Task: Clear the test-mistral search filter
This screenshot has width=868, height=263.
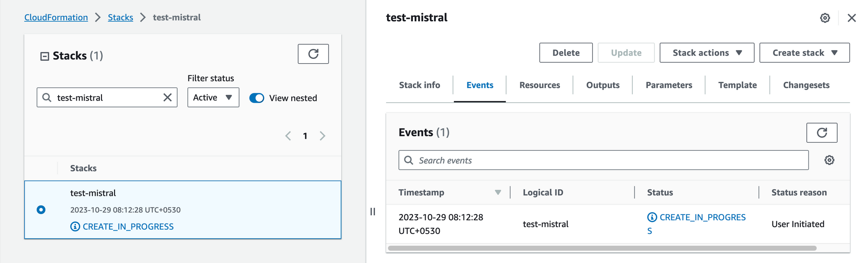Action: 168,97
